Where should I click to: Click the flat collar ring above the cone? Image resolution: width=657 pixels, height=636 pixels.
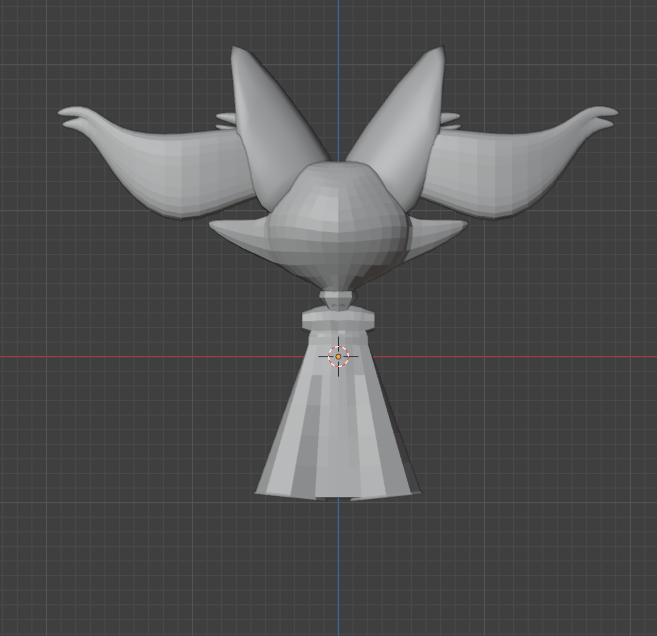tap(338, 319)
